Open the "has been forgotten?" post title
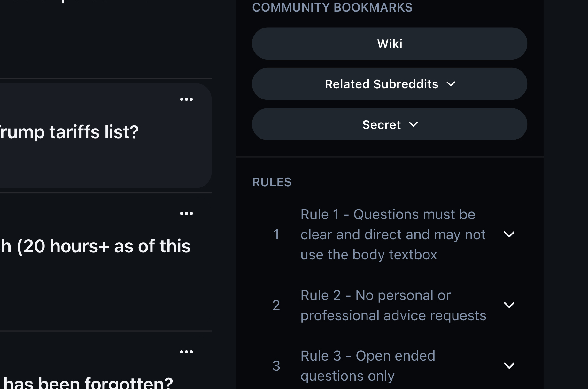The image size is (588, 389). click(88, 383)
